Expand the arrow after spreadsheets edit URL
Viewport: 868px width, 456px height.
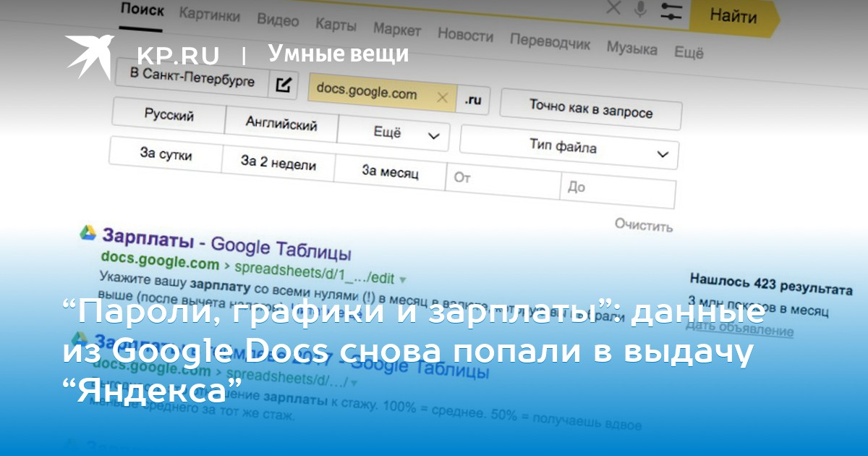tap(403, 279)
